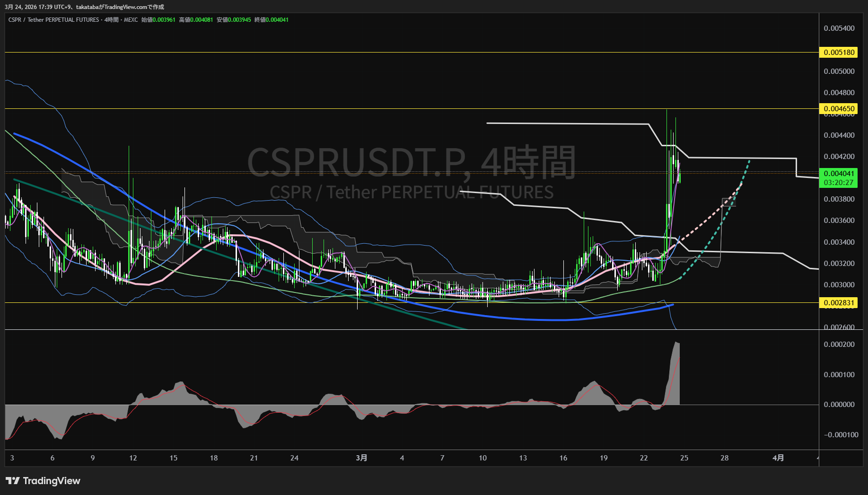This screenshot has width=868, height=495.
Task: Click the indicator axis value 0.000100
Action: click(839, 374)
